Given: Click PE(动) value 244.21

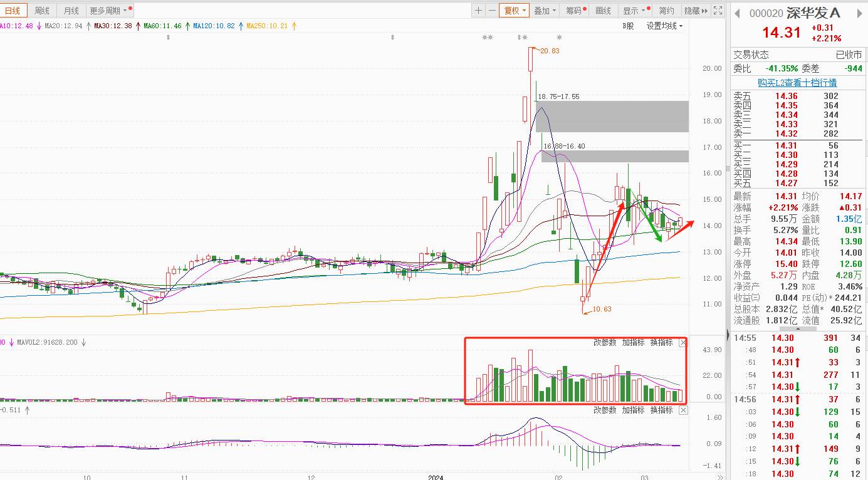Looking at the screenshot, I should tap(850, 298).
